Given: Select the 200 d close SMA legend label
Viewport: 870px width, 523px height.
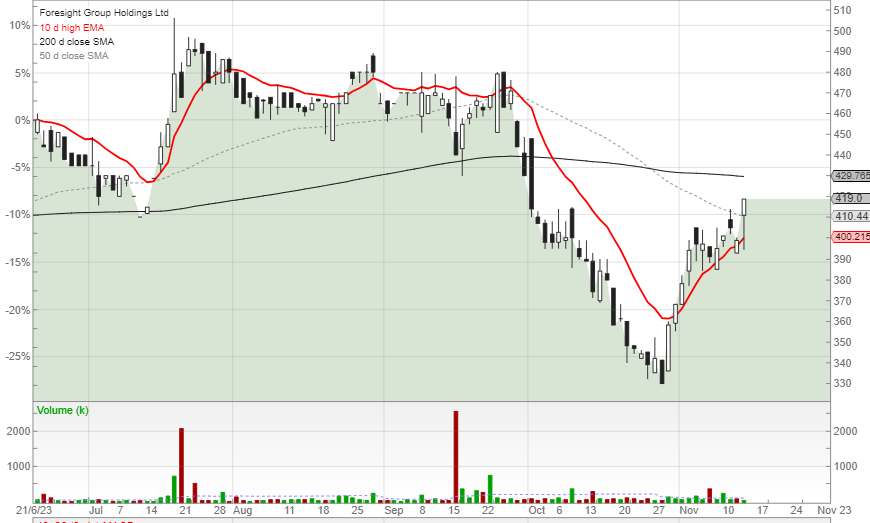Looking at the screenshot, I should pyautogui.click(x=77, y=42).
